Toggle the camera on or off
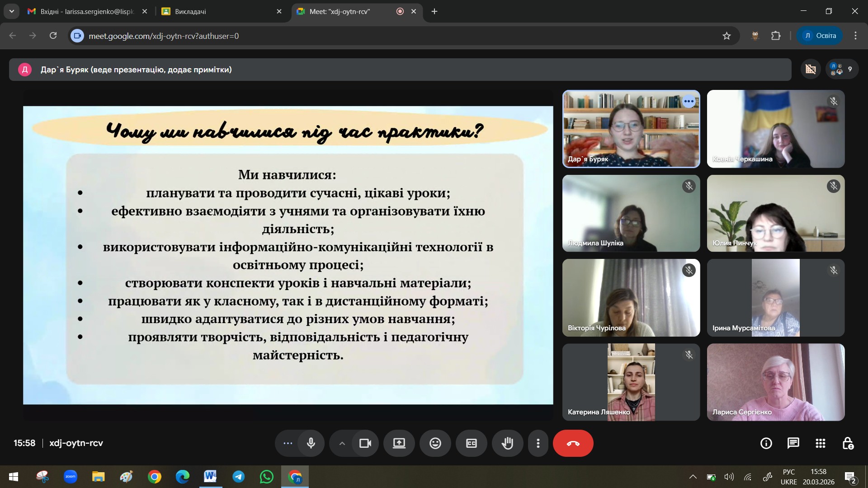This screenshot has width=868, height=488. [365, 443]
